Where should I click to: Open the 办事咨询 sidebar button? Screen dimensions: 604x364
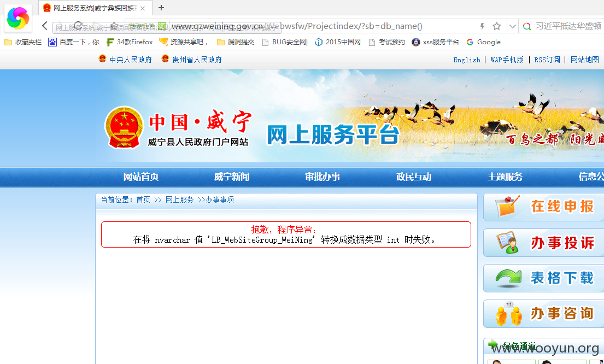pyautogui.click(x=543, y=314)
